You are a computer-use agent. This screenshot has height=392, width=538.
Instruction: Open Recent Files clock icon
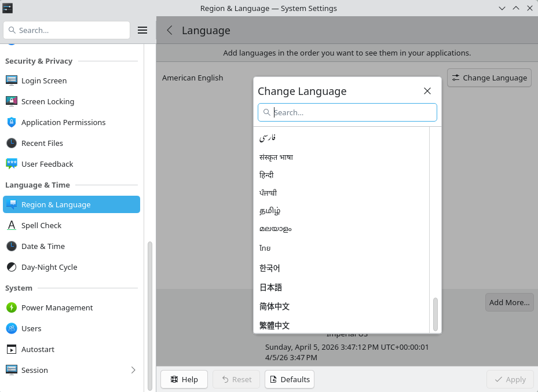12,143
